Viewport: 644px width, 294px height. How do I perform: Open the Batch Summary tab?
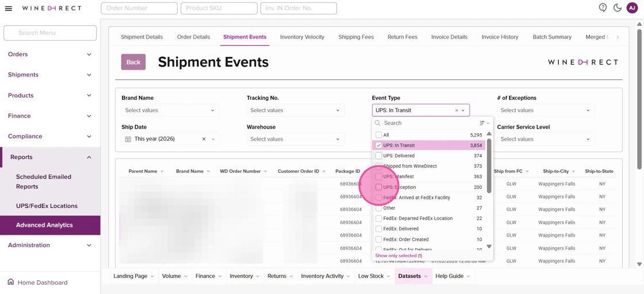[x=552, y=37]
